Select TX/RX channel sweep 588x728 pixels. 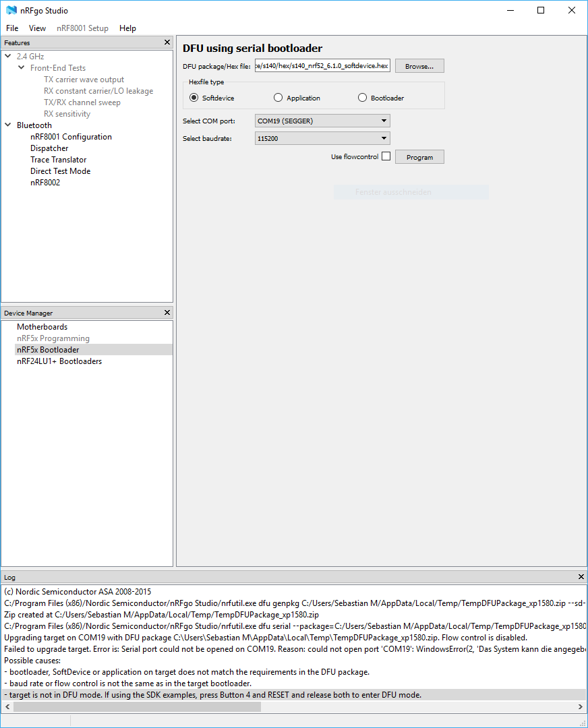pos(82,102)
